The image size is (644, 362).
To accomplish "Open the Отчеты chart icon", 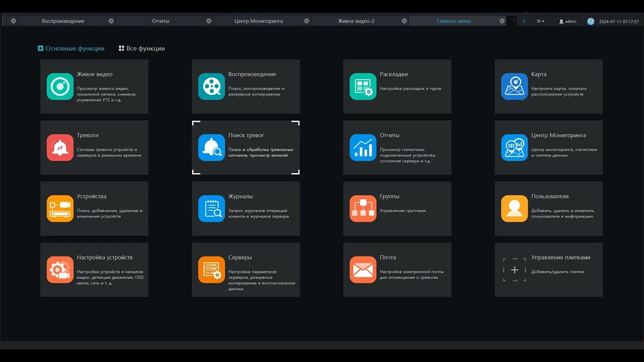I will (363, 148).
